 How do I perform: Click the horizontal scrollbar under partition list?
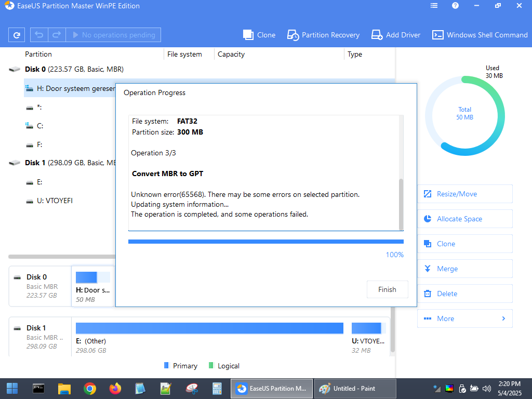click(x=62, y=257)
